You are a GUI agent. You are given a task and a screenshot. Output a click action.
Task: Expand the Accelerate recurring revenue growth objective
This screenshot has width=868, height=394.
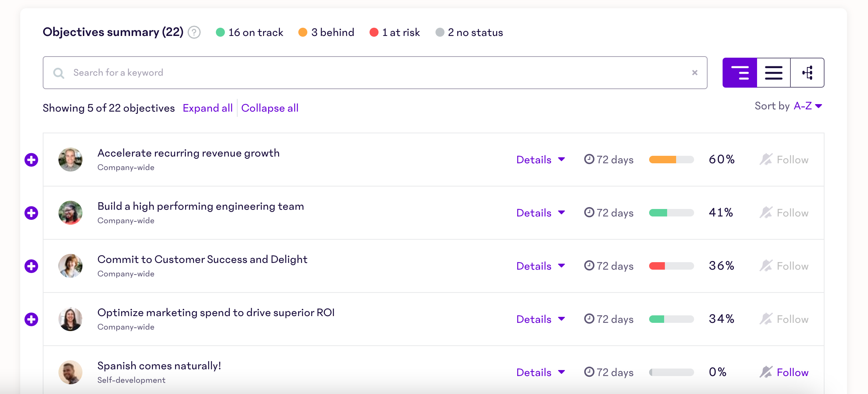coord(31,160)
